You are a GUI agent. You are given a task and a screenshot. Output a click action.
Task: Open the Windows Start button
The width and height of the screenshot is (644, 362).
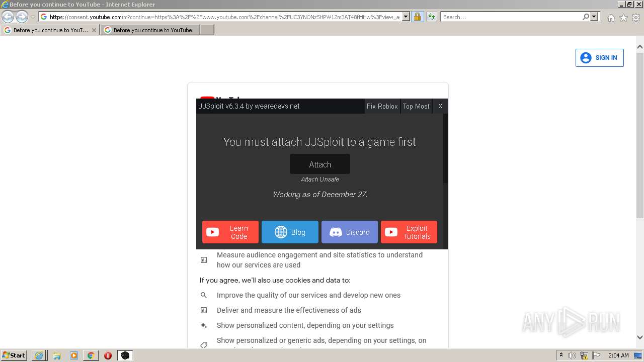point(14,355)
